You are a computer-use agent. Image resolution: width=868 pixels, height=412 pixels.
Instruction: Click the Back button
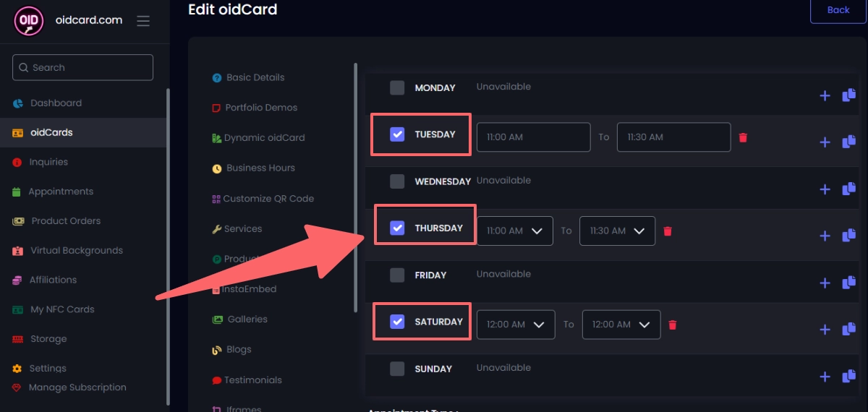838,10
